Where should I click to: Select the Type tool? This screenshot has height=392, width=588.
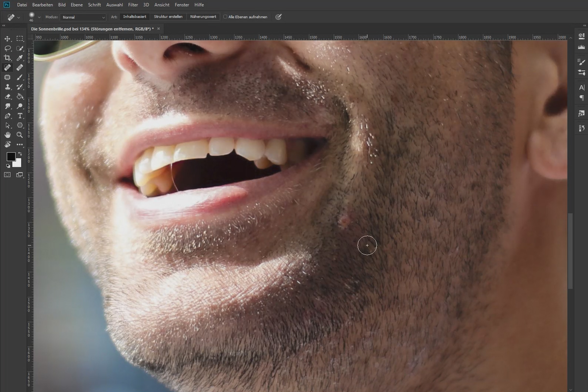(x=20, y=116)
